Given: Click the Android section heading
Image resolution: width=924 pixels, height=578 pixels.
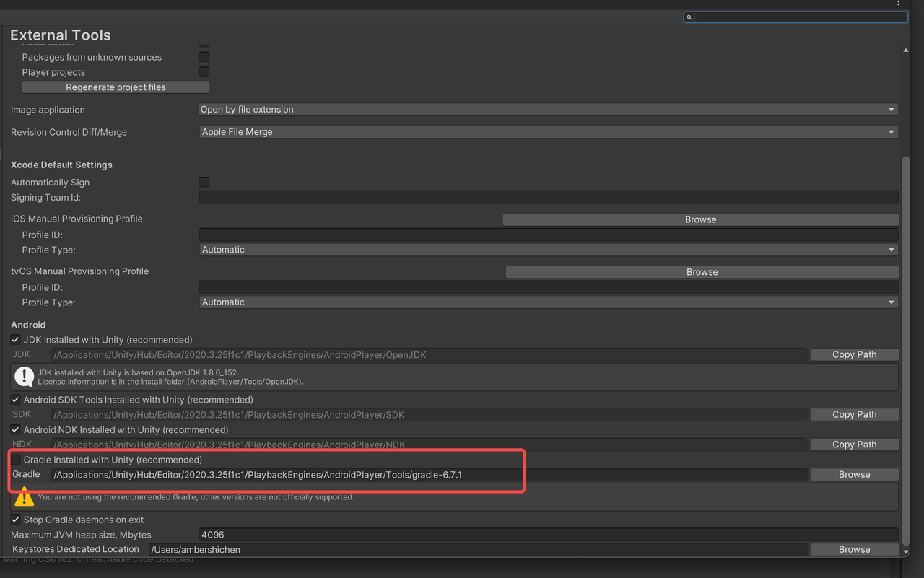Looking at the screenshot, I should click(28, 325).
